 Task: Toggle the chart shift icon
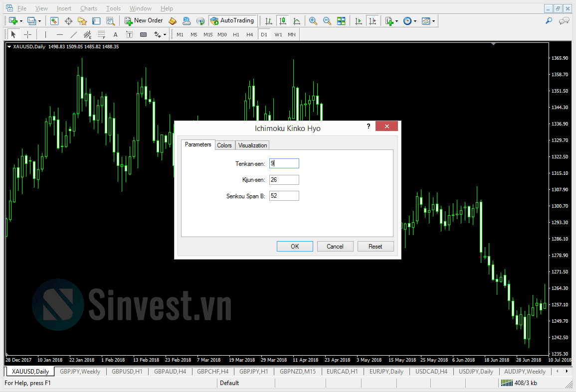click(373, 21)
